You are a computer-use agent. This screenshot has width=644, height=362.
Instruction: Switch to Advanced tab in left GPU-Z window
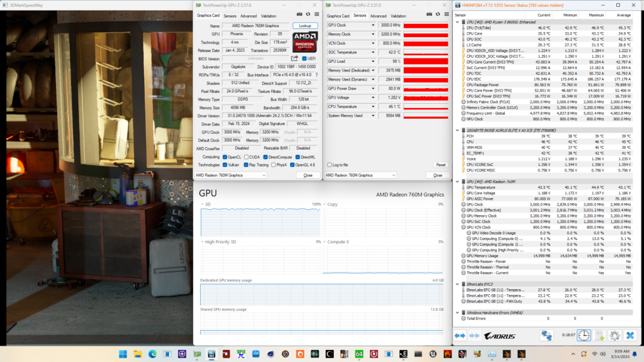tap(248, 16)
